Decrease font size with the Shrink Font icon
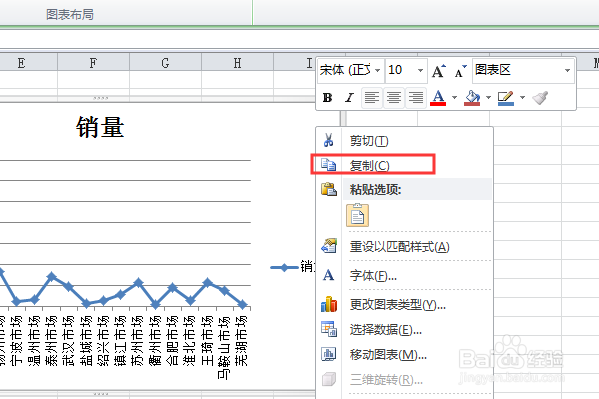The image size is (599, 399). click(x=460, y=71)
